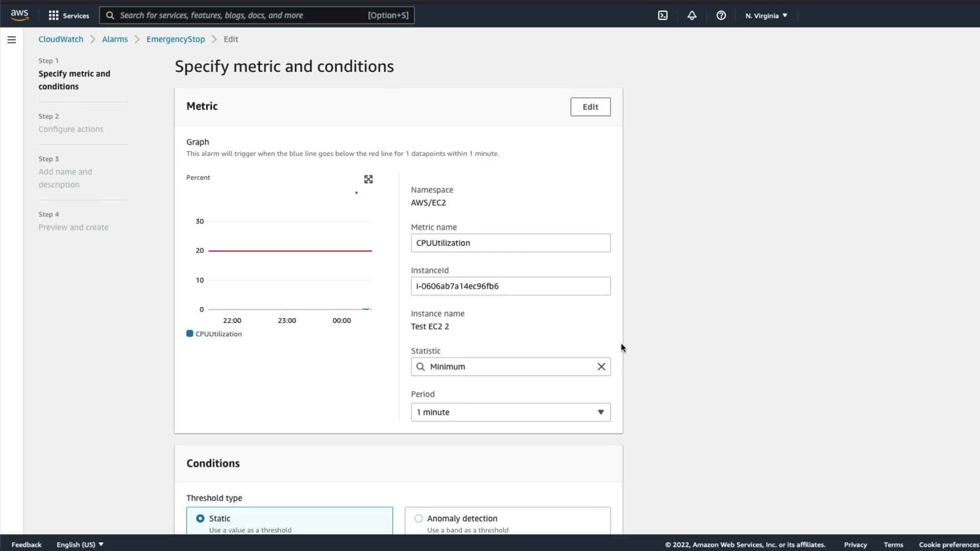Open the notifications bell
The image size is (980, 551).
(692, 15)
